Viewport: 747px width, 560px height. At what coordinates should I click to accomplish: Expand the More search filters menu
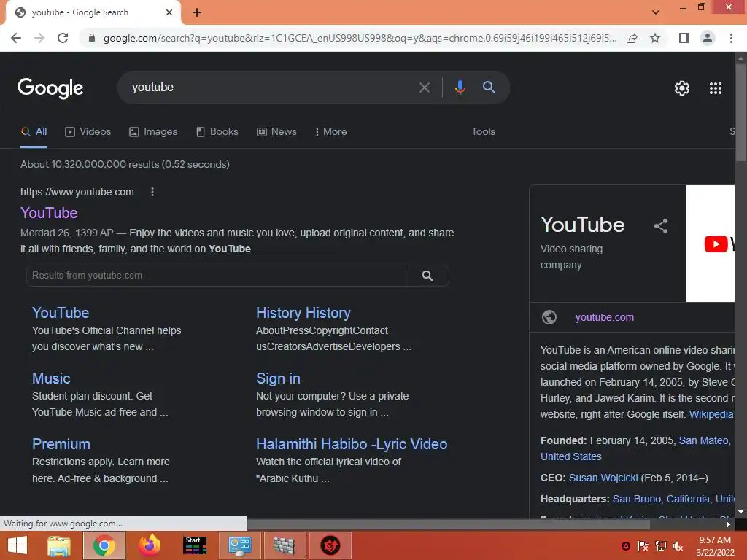pos(331,132)
